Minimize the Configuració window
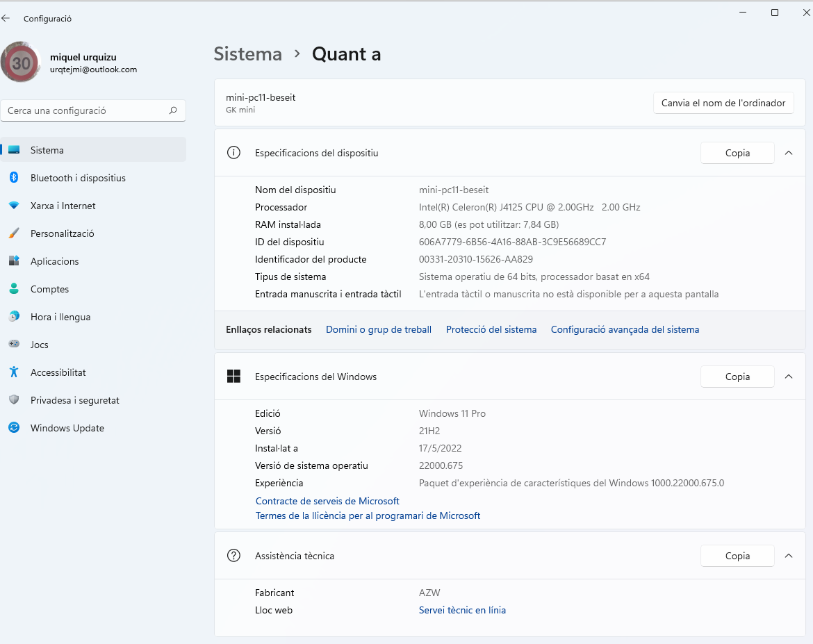The width and height of the screenshot is (813, 644). [x=743, y=13]
